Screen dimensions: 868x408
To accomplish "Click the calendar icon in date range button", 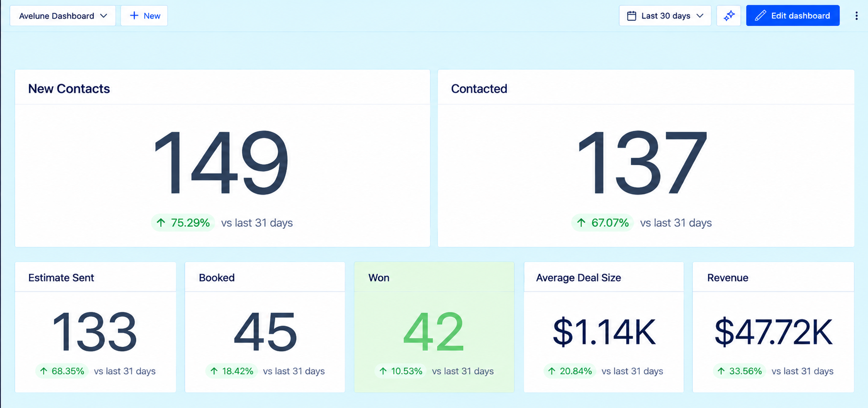I will (x=632, y=16).
